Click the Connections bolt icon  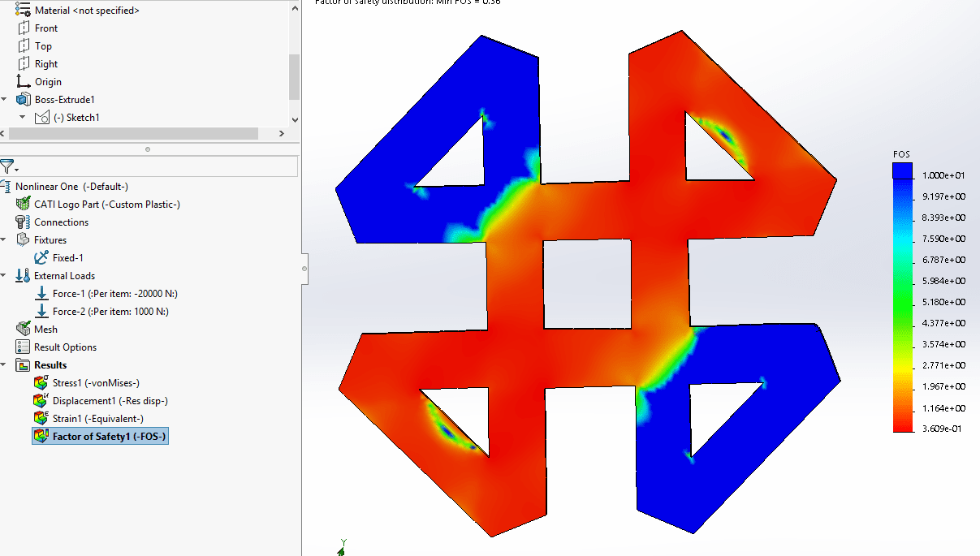tap(23, 222)
